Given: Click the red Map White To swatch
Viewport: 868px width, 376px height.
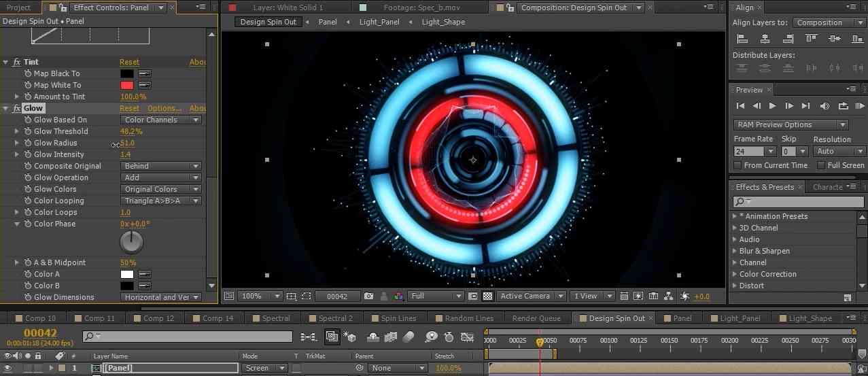Looking at the screenshot, I should pyautogui.click(x=127, y=85).
